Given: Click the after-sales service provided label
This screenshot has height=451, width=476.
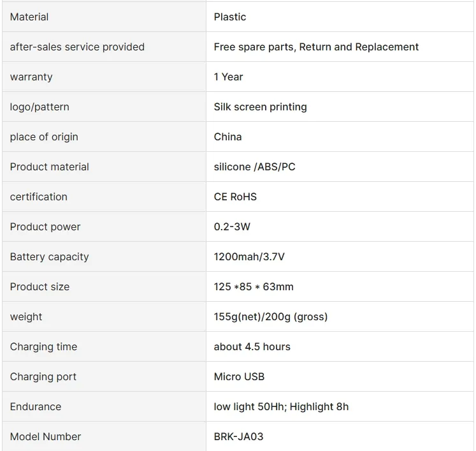Looking at the screenshot, I should click(x=77, y=47).
